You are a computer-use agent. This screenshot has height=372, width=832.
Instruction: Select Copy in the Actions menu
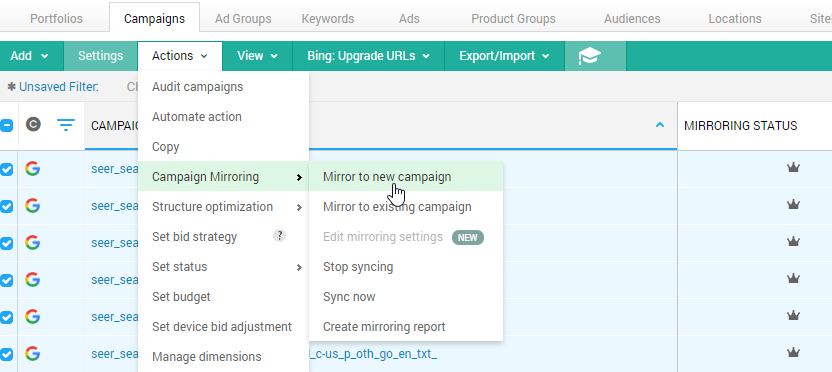[223, 146]
